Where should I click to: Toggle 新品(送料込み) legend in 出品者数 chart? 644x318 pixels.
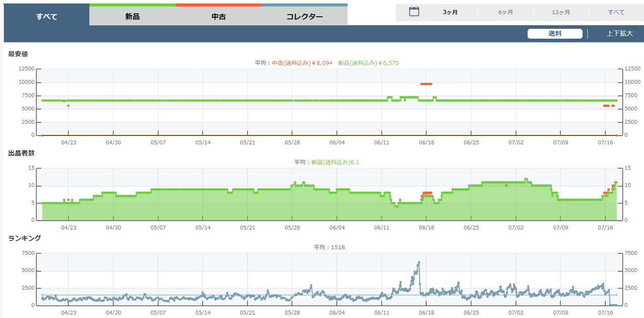click(335, 162)
